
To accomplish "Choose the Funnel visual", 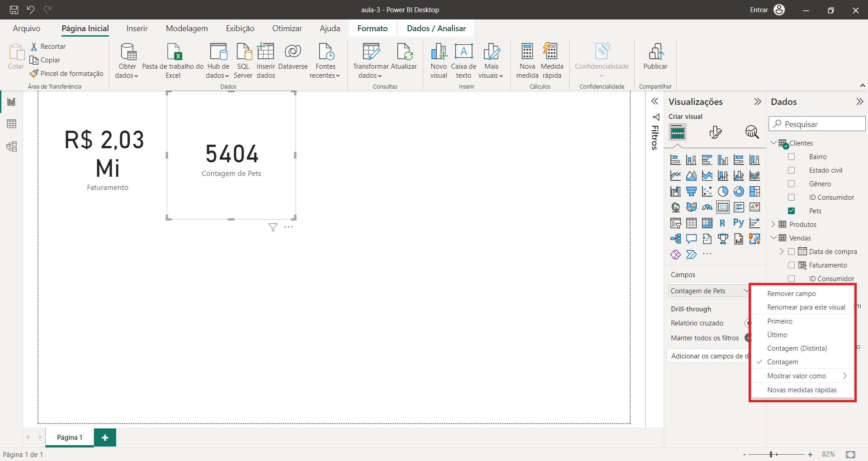I will pyautogui.click(x=691, y=191).
